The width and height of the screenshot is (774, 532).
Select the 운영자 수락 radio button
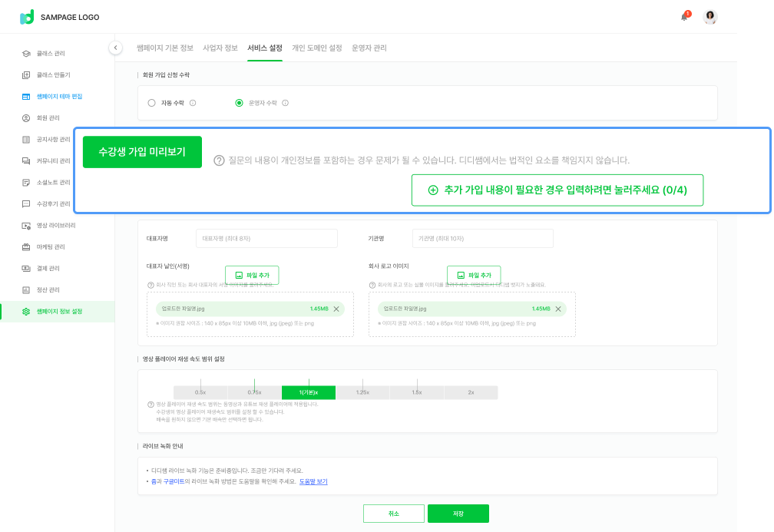[x=239, y=103]
